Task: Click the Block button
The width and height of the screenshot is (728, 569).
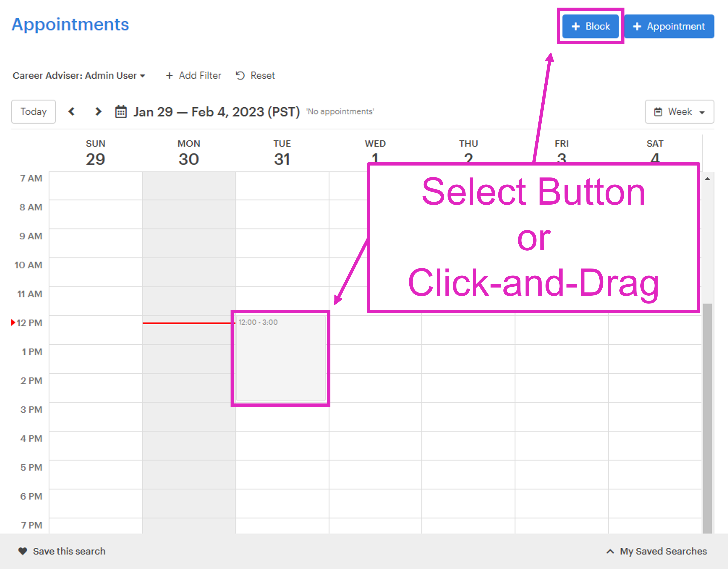Action: coord(590,26)
